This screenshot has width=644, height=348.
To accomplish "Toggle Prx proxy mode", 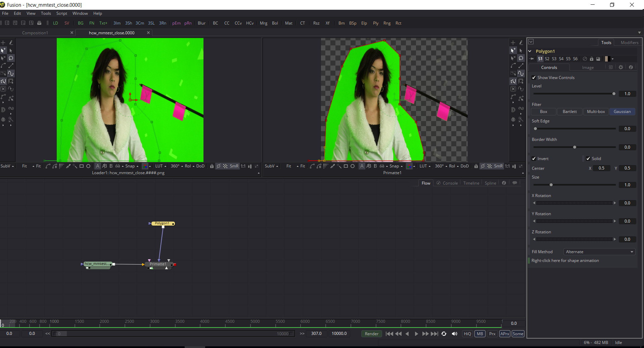I will 492,334.
